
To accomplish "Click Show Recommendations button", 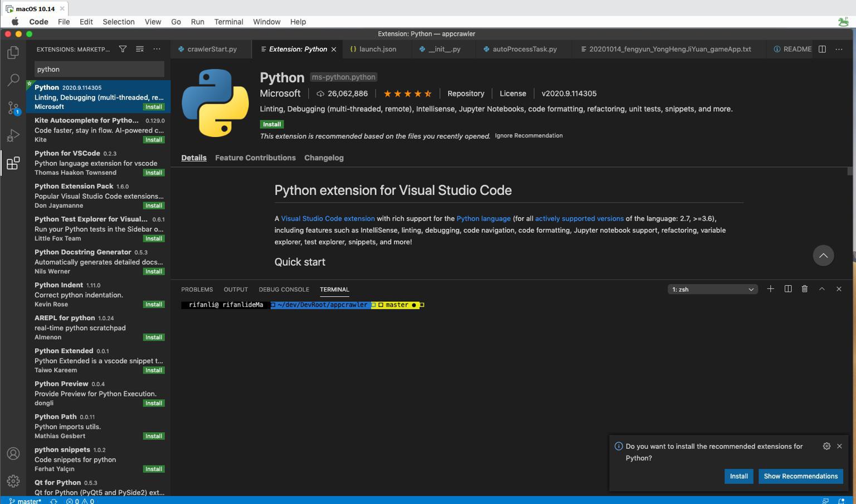I will coord(800,476).
